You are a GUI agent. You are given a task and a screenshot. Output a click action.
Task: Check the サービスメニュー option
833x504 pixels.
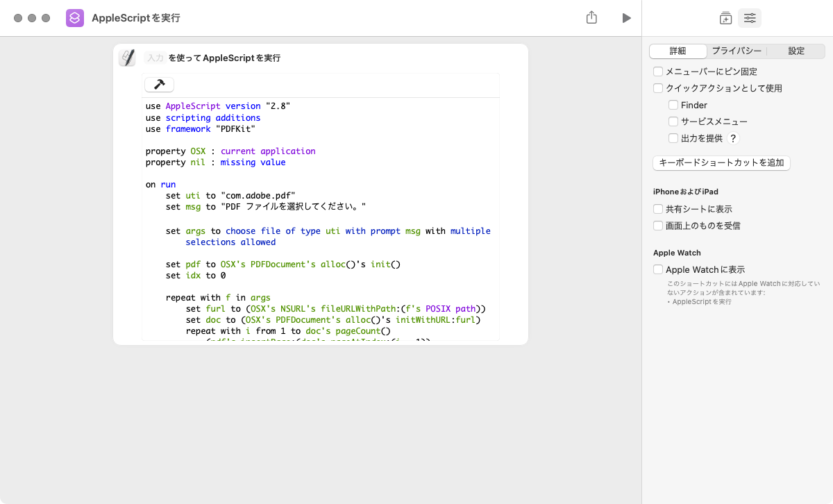coord(673,121)
